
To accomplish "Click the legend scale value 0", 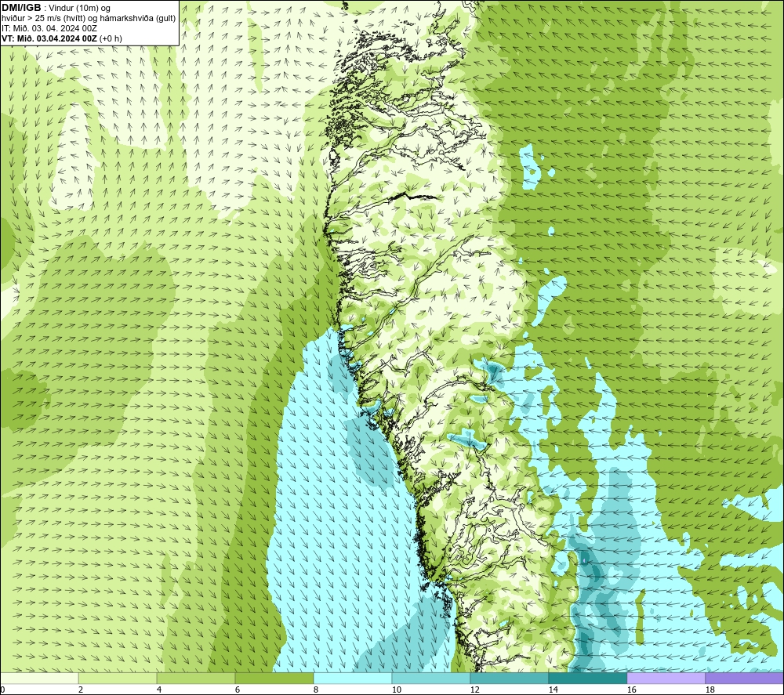I will 2,690.
